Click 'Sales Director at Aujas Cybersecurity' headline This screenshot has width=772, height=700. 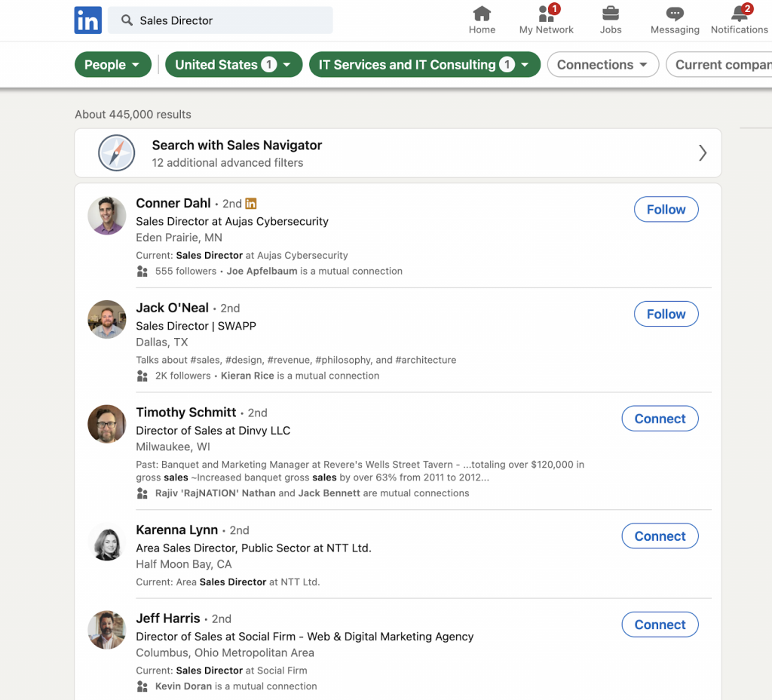point(232,221)
